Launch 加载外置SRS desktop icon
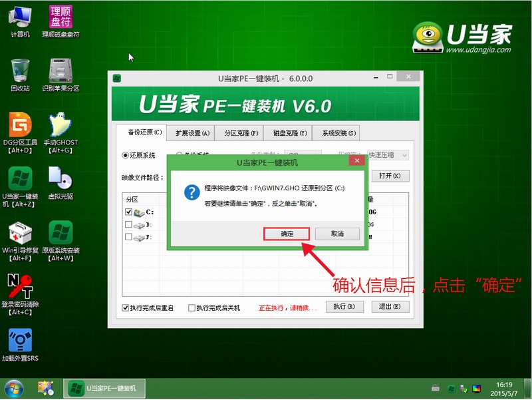 [x=20, y=345]
